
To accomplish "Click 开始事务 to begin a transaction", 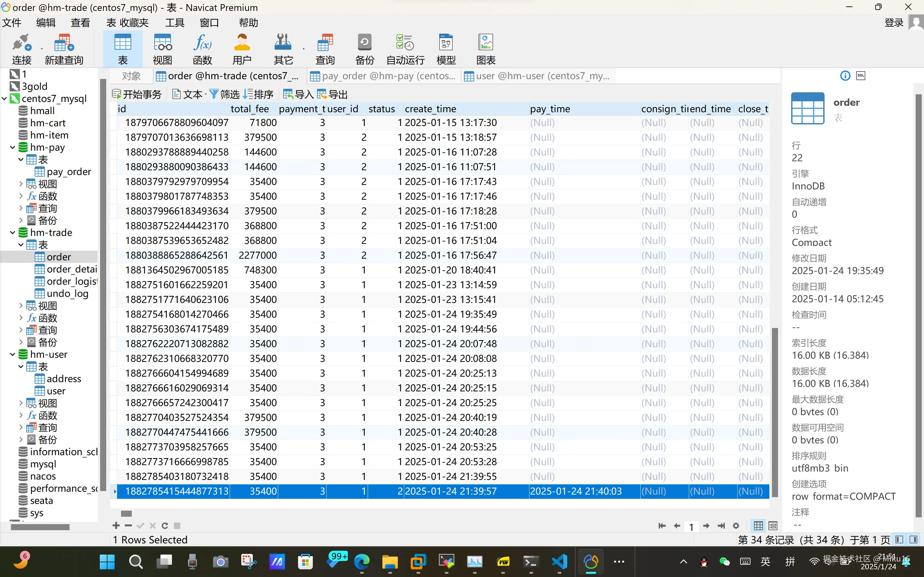I will click(137, 94).
